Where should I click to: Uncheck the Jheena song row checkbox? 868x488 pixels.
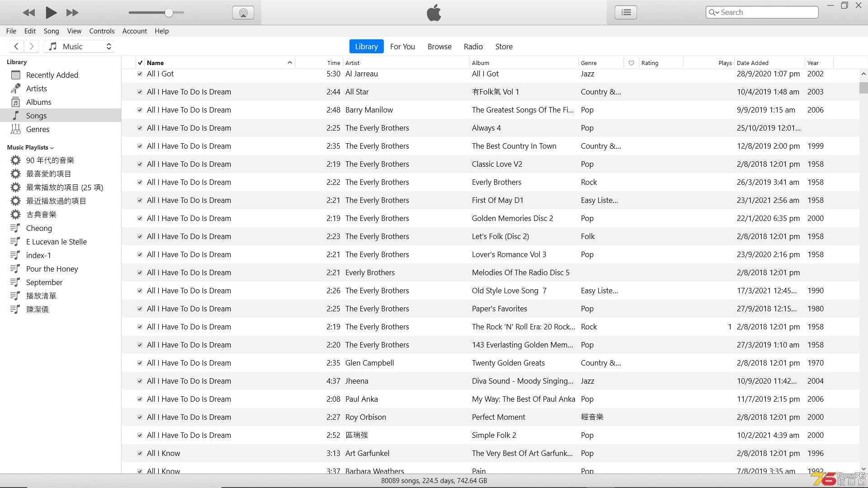(140, 381)
